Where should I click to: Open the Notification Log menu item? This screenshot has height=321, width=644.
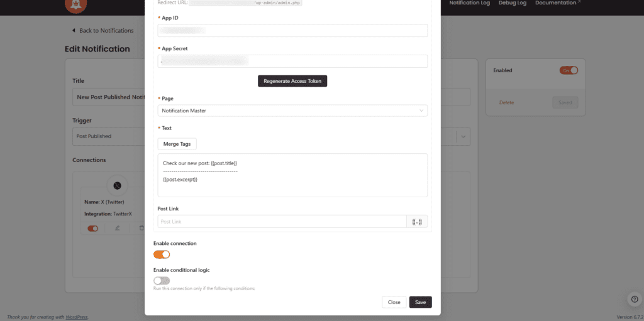click(469, 3)
